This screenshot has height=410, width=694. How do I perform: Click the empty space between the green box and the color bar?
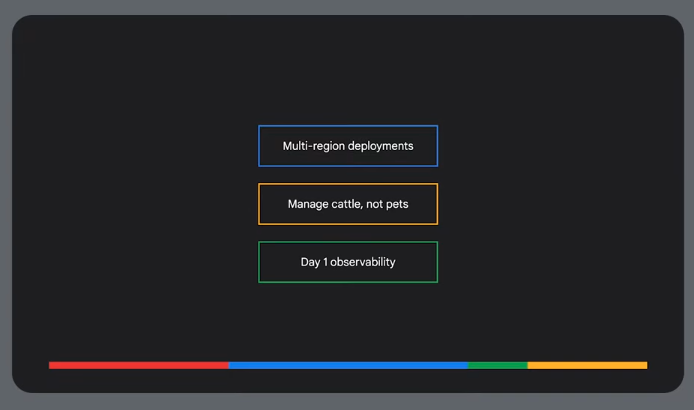[x=347, y=322]
